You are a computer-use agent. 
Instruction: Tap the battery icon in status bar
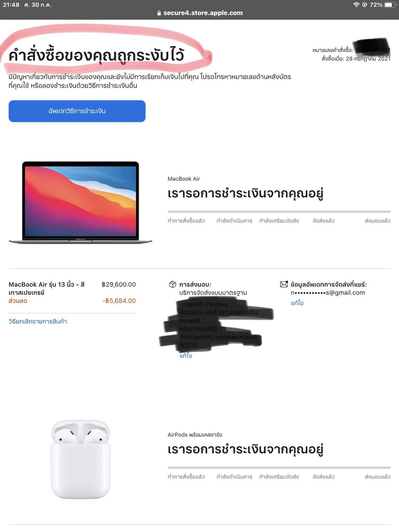point(390,5)
